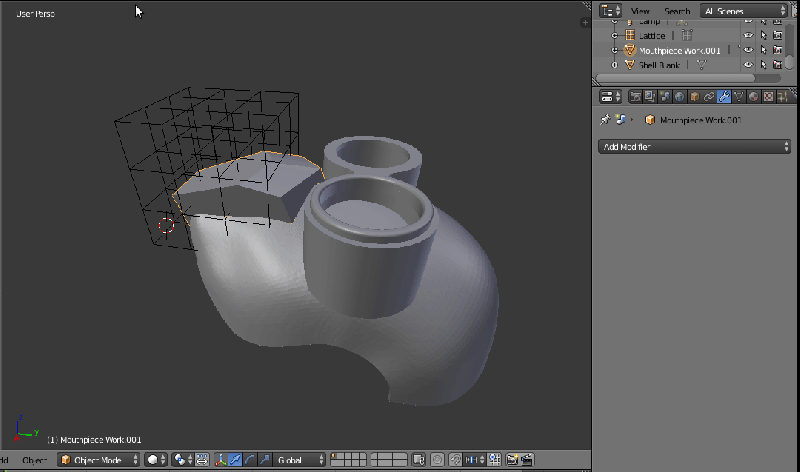The height and width of the screenshot is (472, 800).
Task: Select the Shell Blank row in outliner
Action: tap(659, 65)
